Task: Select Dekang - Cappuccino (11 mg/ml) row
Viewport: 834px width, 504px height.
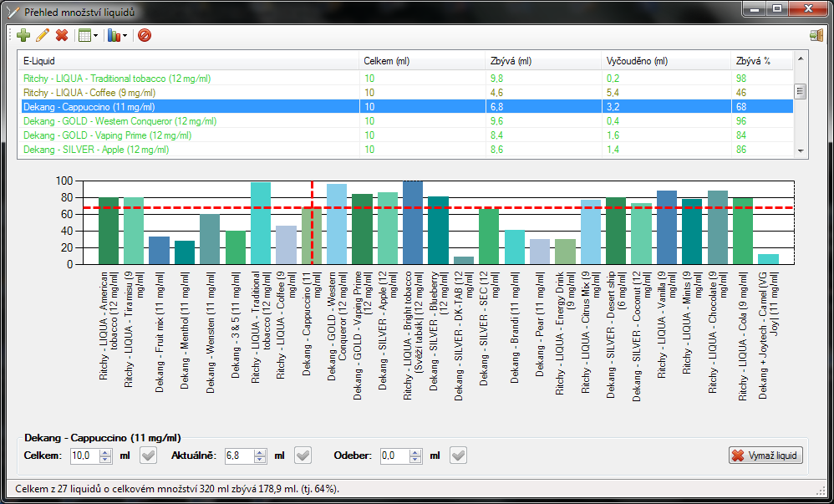Action: 407,107
